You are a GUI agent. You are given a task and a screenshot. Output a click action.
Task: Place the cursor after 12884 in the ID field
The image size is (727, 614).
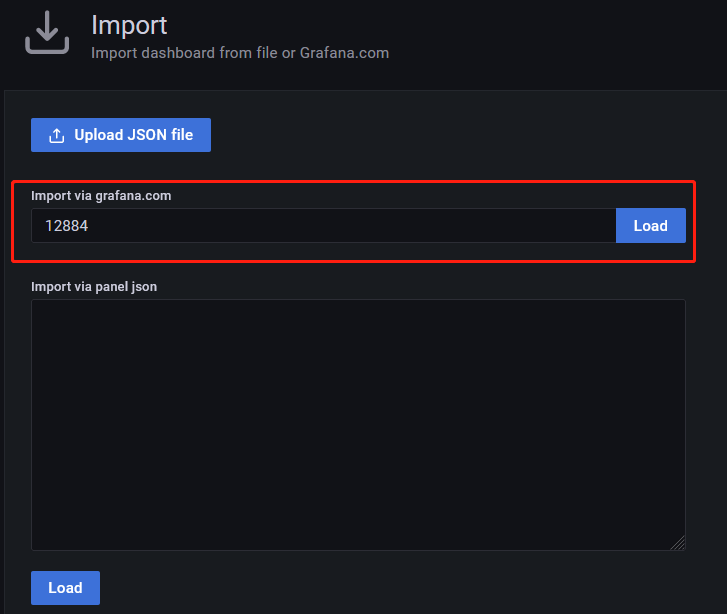click(x=91, y=226)
